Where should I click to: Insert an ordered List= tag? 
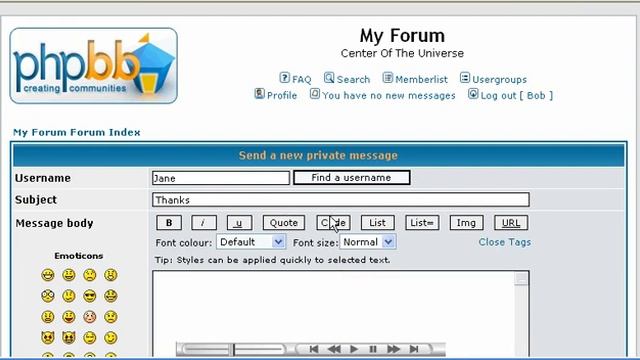(422, 223)
